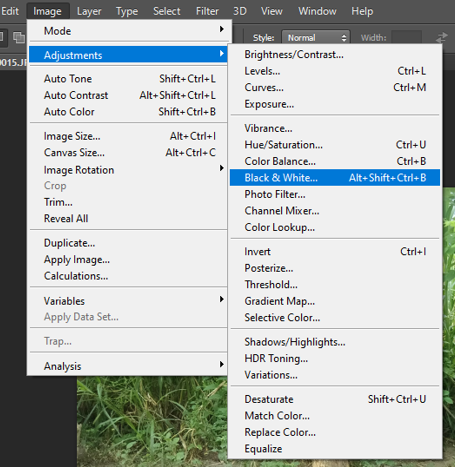455x467 pixels.
Task: Open Match Color dialog
Action: [335, 416]
